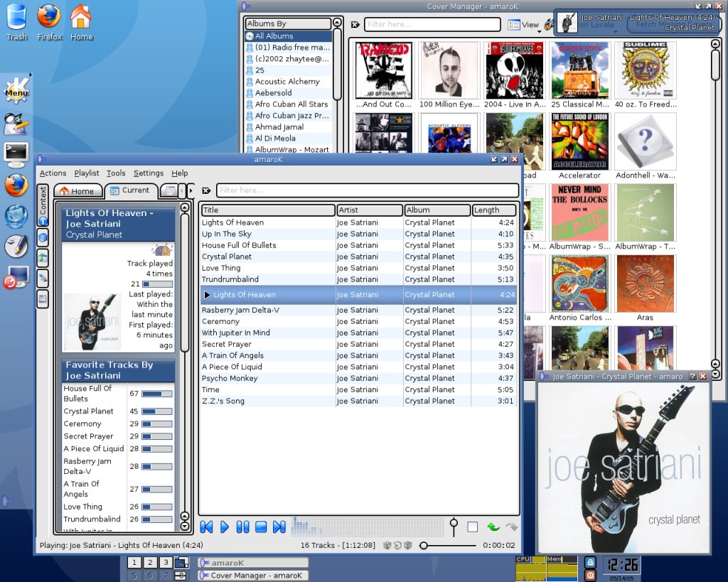Switch to the Current tab in context browser
This screenshot has height=582, width=728.
(131, 190)
